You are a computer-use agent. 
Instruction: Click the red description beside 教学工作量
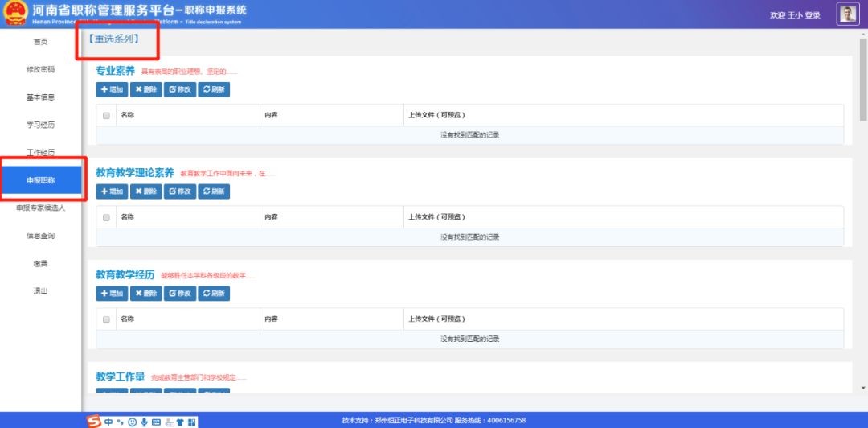(x=199, y=378)
